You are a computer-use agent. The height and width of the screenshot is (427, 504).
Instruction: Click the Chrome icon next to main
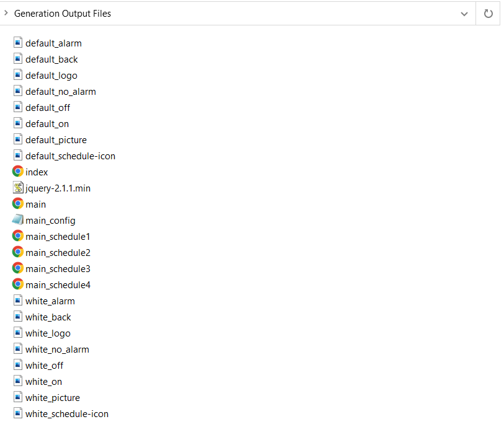point(18,204)
